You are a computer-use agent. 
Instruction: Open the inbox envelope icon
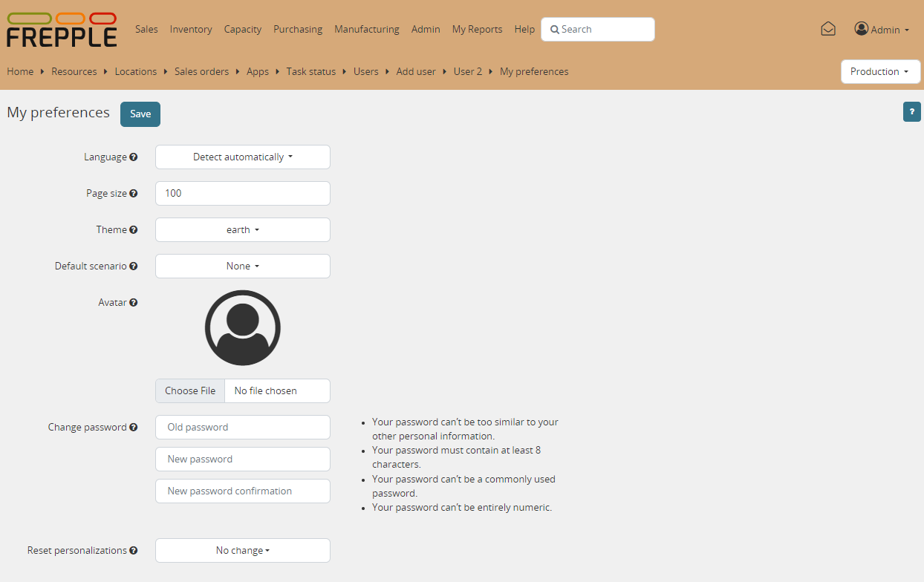pyautogui.click(x=828, y=28)
